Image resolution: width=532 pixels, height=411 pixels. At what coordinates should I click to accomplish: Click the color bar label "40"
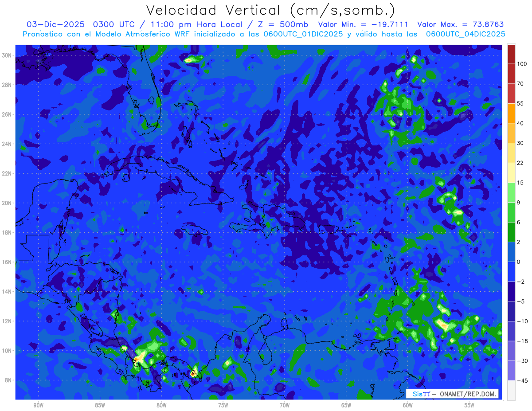[520, 123]
